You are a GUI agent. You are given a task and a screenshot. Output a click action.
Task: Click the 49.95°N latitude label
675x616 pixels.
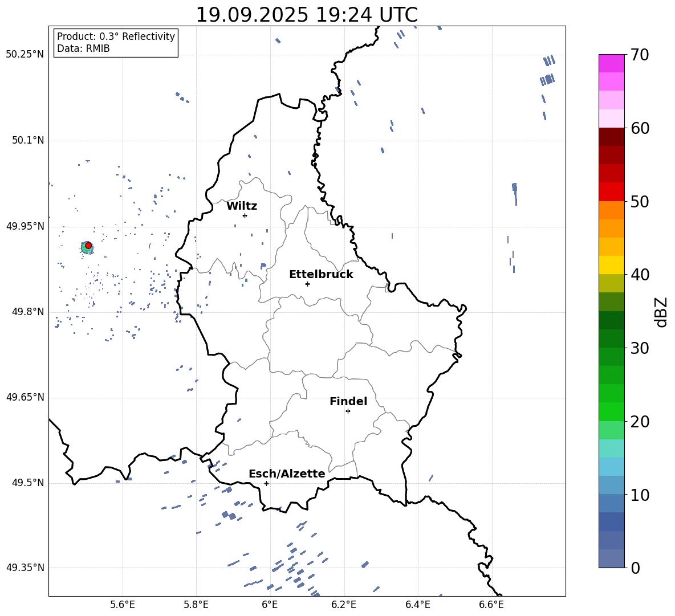pos(25,226)
